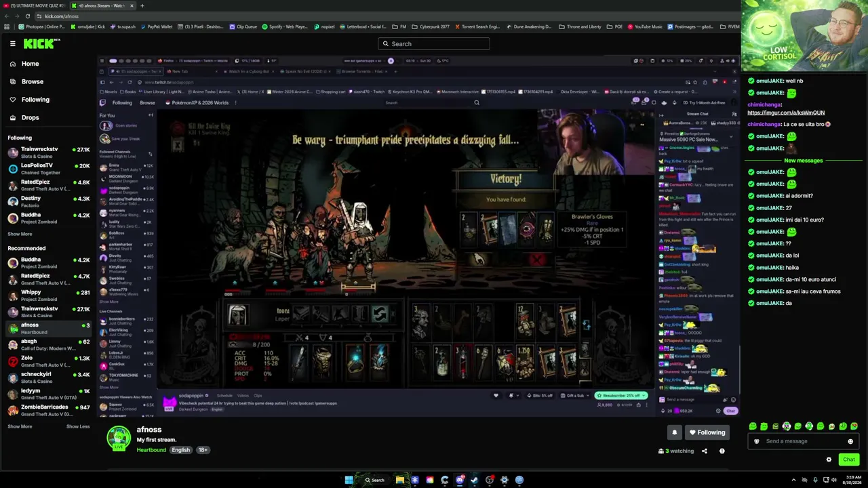Open Letterboxd bookmark
The image size is (868, 488).
click(363, 26)
